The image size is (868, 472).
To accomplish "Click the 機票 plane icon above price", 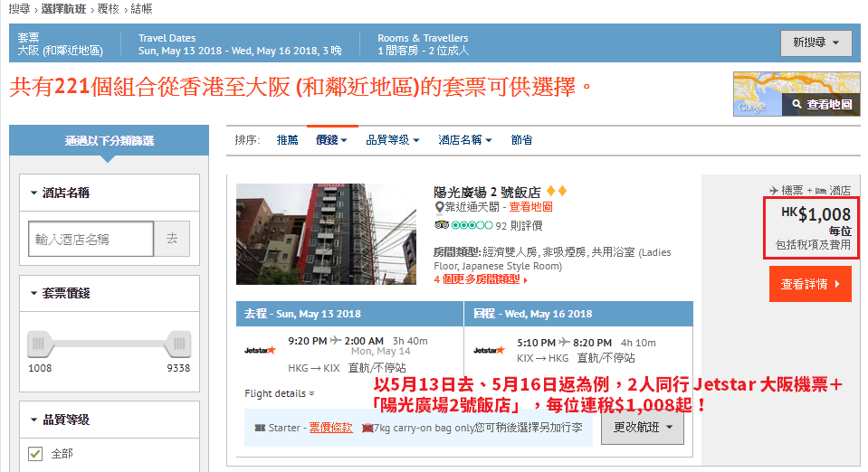I will point(774,191).
